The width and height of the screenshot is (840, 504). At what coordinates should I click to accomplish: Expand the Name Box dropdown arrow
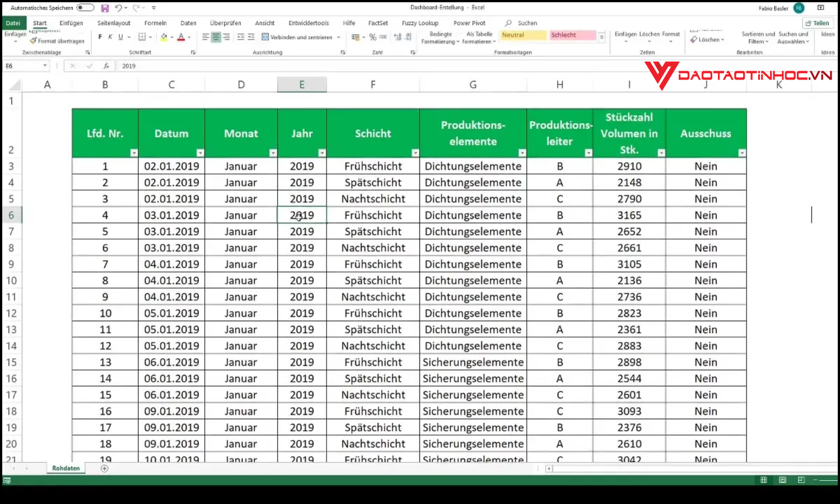45,66
